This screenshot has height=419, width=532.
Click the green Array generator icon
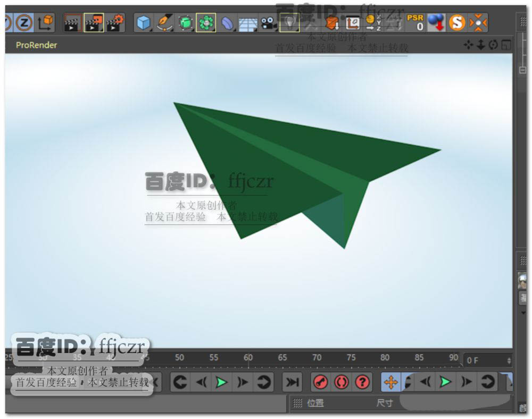pos(206,23)
